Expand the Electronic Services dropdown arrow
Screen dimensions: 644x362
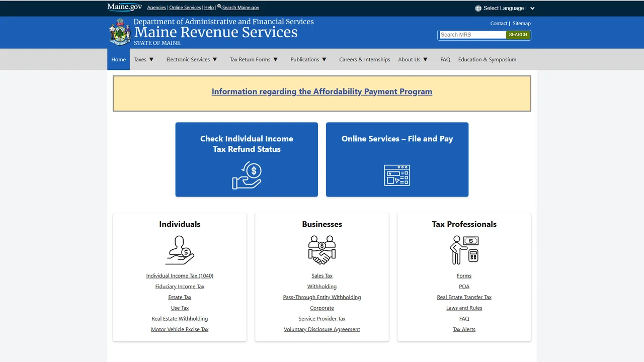point(215,59)
